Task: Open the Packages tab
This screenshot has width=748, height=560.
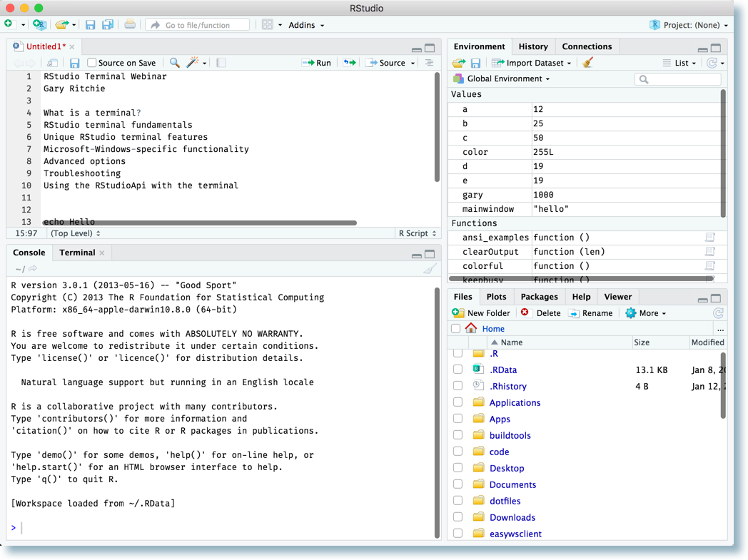Action: [539, 297]
